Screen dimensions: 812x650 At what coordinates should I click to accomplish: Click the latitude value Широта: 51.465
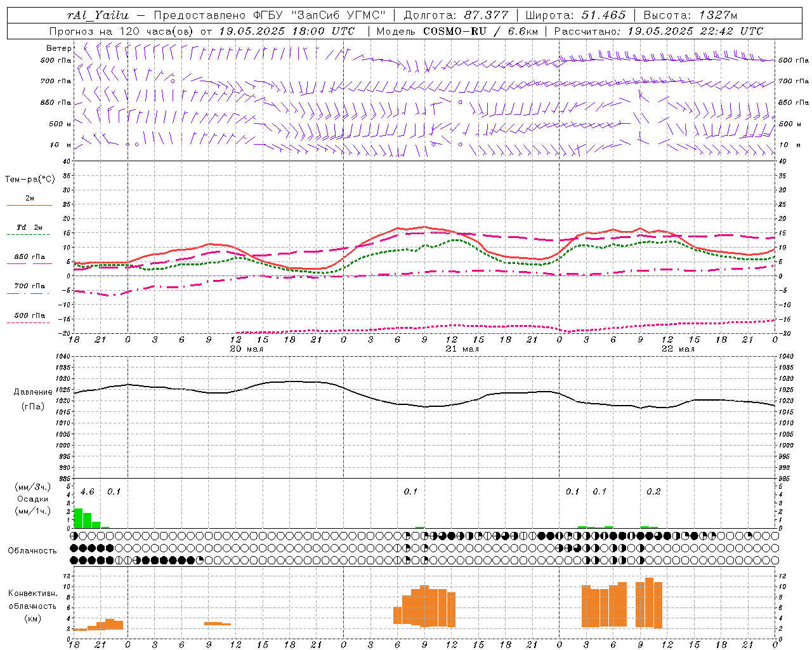575,15
